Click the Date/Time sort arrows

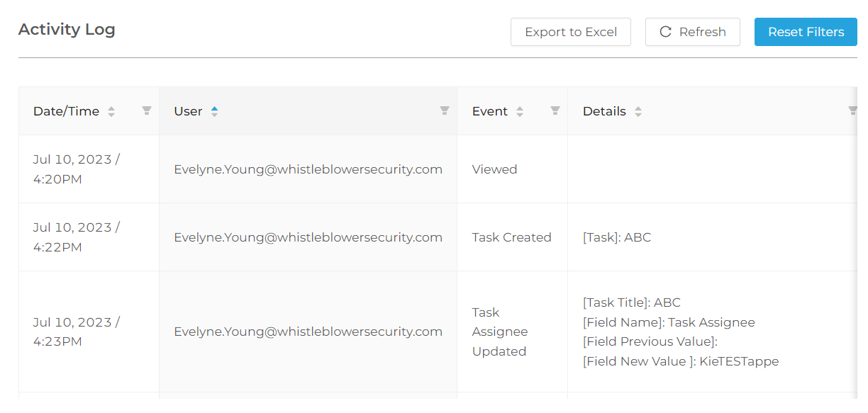tap(111, 111)
